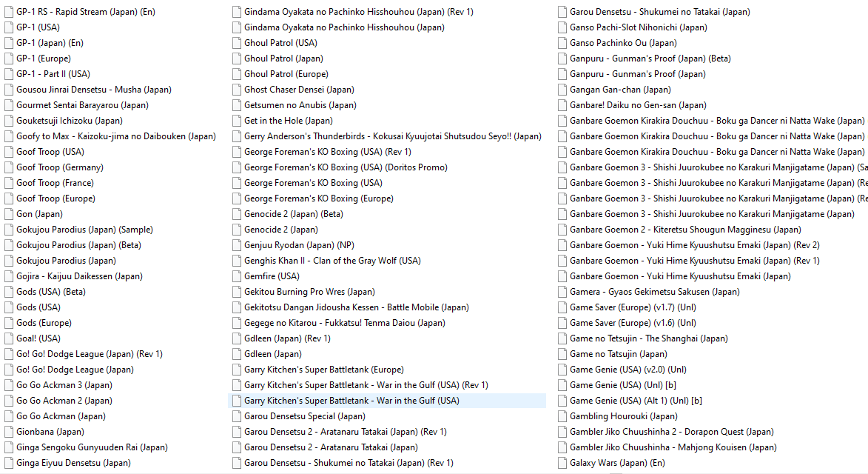Select Game Genie (USA) (Alt 1) (Unl) [b]
The image size is (868, 474).
click(636, 401)
